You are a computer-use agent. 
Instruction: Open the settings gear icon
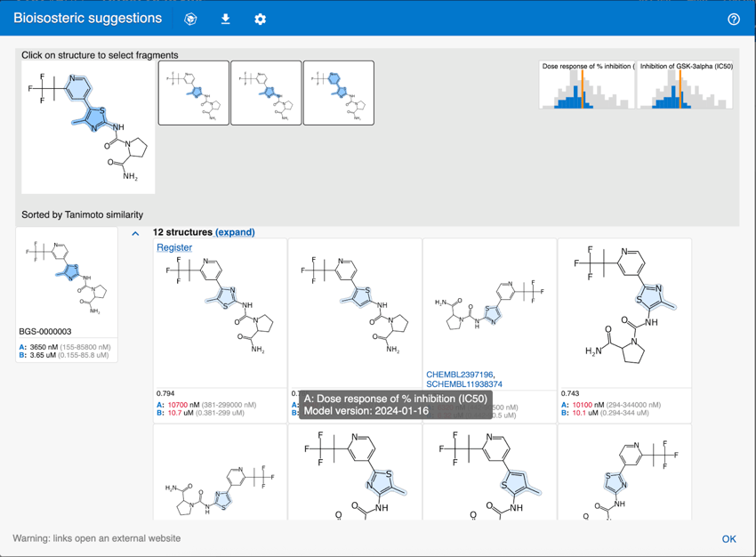(259, 18)
